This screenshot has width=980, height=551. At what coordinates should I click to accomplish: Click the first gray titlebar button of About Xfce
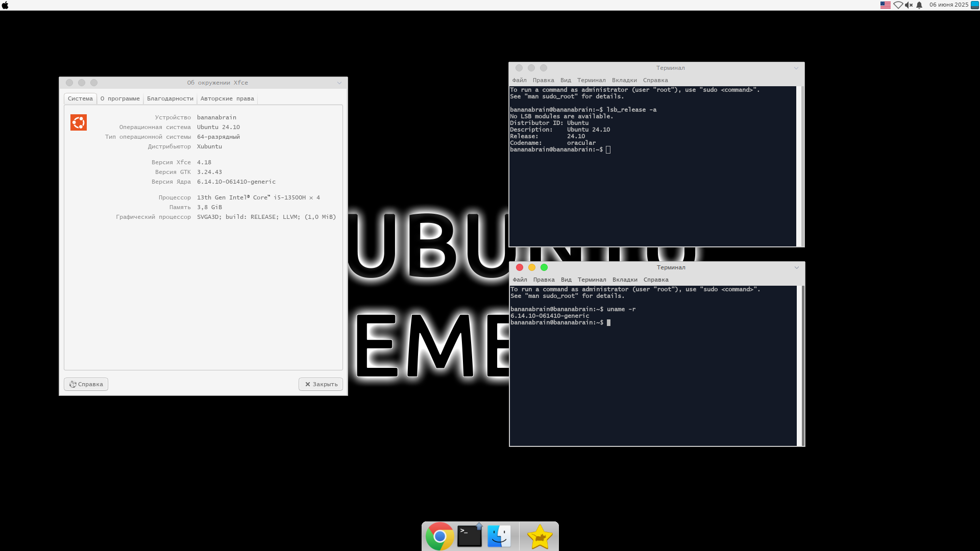pyautogui.click(x=69, y=83)
